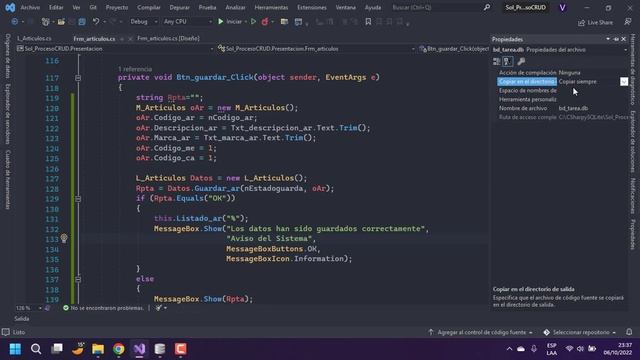Open the bd_tarea.db object selector dropdown
The height and width of the screenshot is (360, 640).
(x=625, y=50)
